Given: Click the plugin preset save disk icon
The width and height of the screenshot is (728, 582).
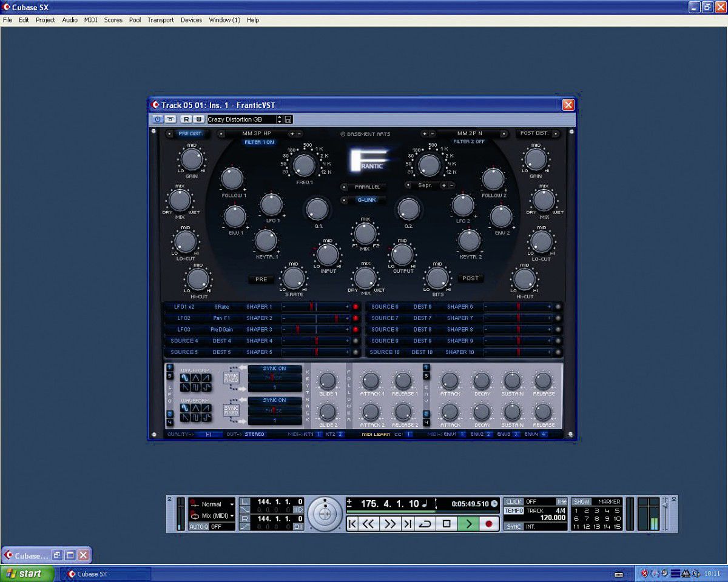Looking at the screenshot, I should pos(288,119).
